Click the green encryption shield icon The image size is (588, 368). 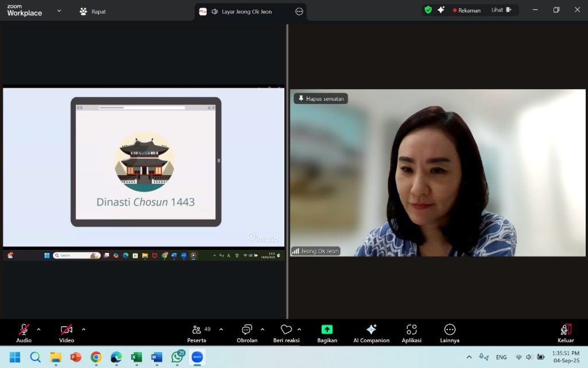click(428, 10)
